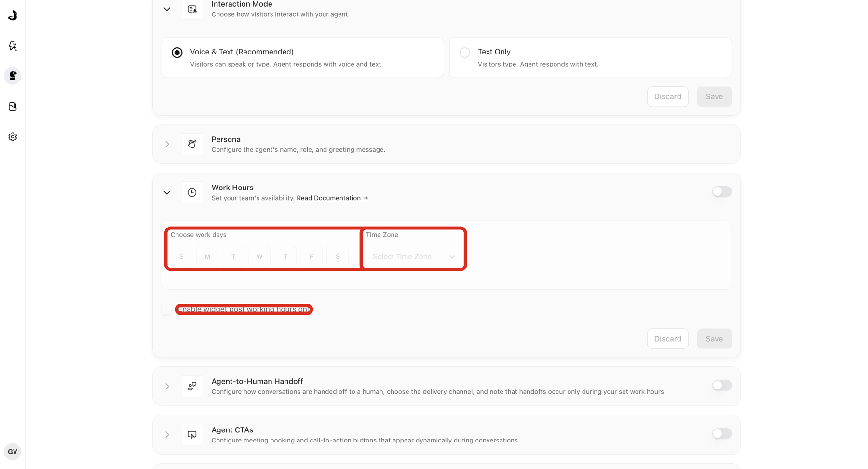The image size is (868, 469).
Task: Check the enable widget post working hours box
Action: (167, 309)
